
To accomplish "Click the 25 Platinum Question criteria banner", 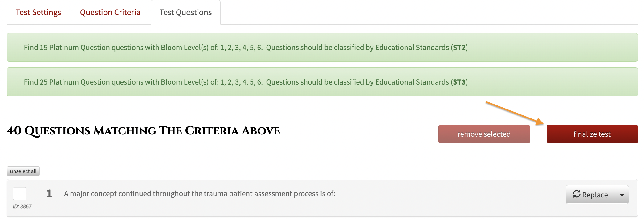I will click(322, 82).
